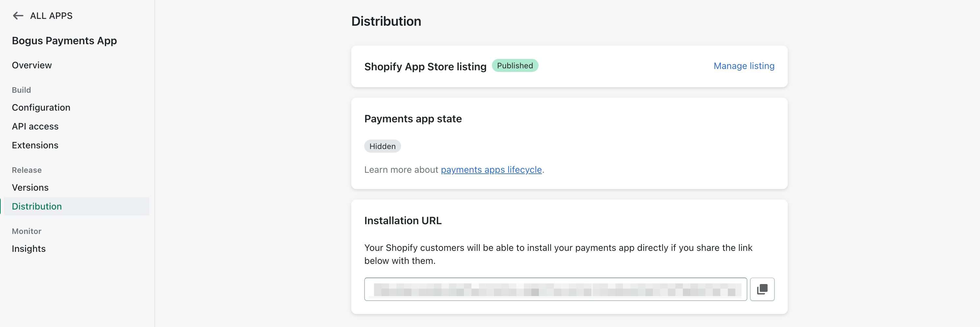
Task: Click the Monitor section label
Action: pyautogui.click(x=27, y=231)
